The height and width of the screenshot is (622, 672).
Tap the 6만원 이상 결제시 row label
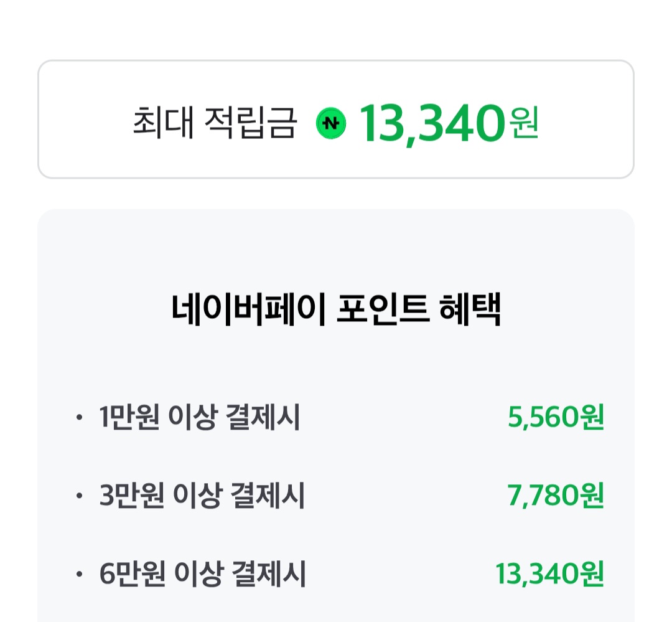click(x=202, y=575)
